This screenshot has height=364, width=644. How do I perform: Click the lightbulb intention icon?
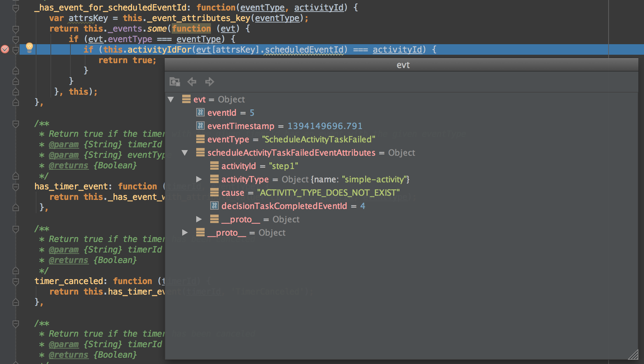click(29, 48)
